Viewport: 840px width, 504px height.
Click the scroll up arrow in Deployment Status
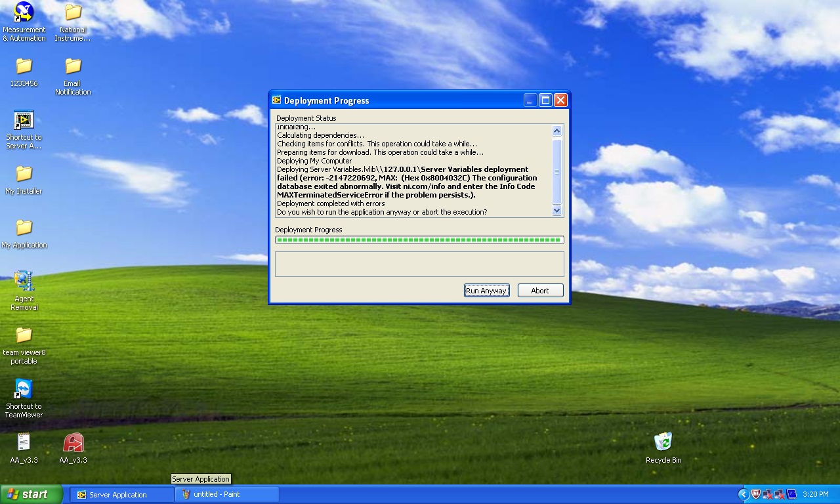(557, 131)
